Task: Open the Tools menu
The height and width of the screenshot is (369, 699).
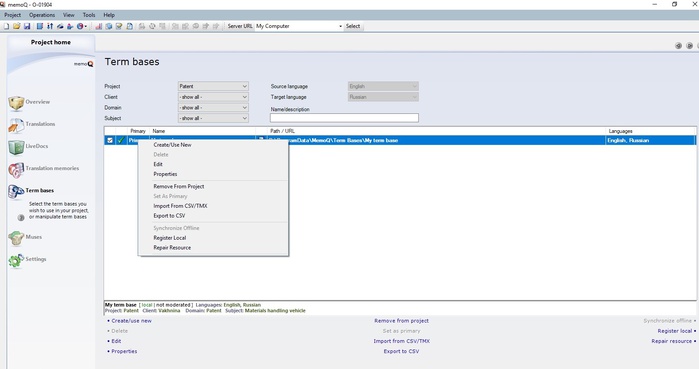Action: [x=89, y=15]
